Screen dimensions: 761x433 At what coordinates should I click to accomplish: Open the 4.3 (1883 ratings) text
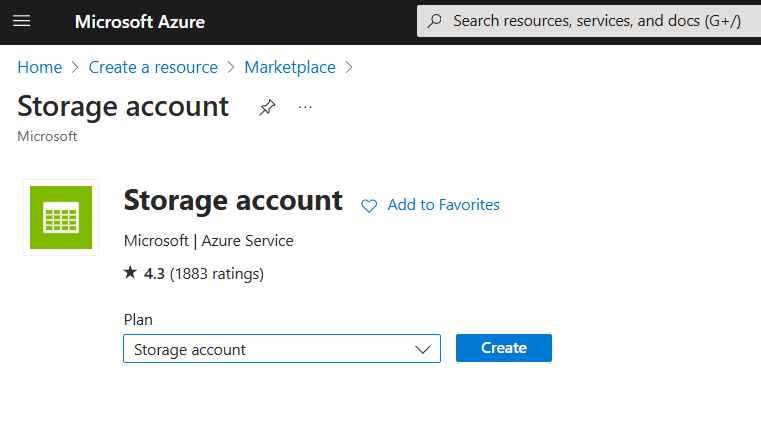click(x=204, y=274)
